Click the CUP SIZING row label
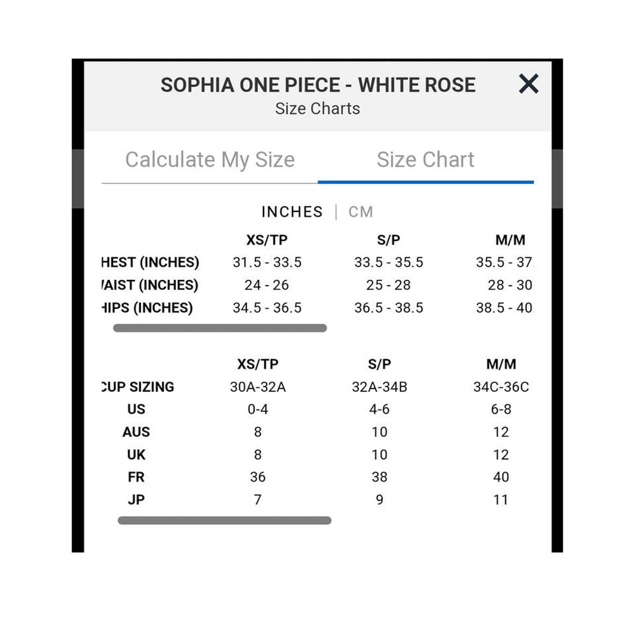The width and height of the screenshot is (644, 644). pyautogui.click(x=138, y=387)
